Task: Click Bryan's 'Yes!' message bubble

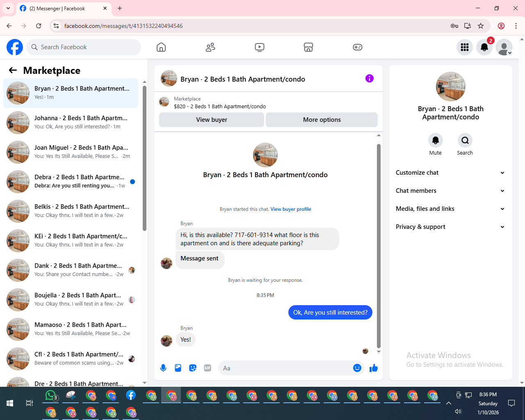Action: [186, 340]
